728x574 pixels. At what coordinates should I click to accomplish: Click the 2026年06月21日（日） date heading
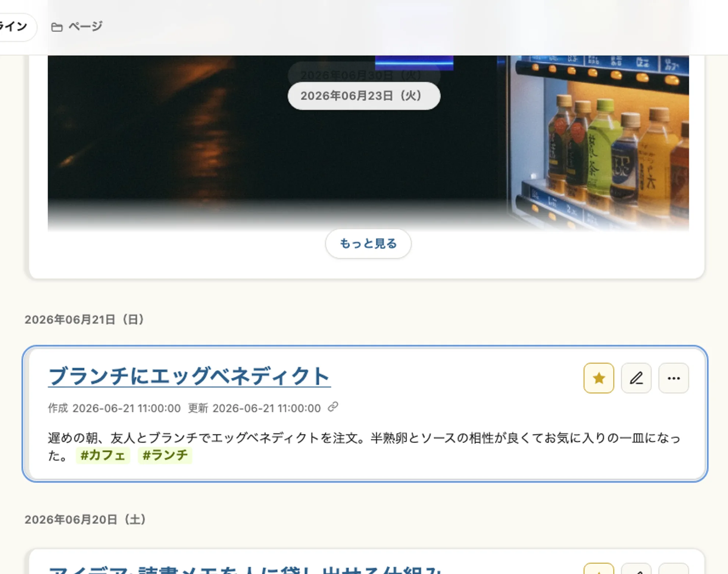pyautogui.click(x=85, y=319)
